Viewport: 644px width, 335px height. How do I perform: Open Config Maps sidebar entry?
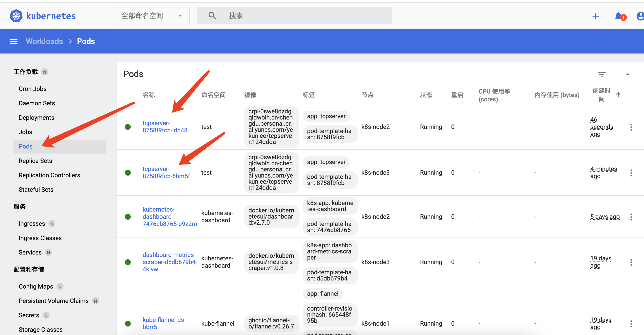coord(36,286)
